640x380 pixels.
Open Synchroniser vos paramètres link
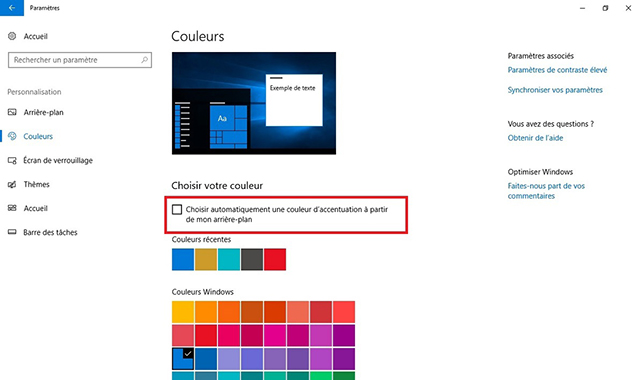[x=555, y=90]
